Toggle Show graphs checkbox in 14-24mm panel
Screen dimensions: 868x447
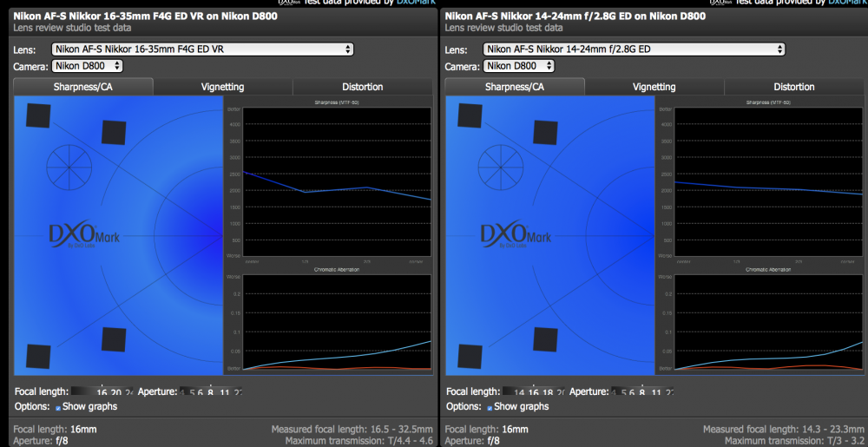coord(490,408)
